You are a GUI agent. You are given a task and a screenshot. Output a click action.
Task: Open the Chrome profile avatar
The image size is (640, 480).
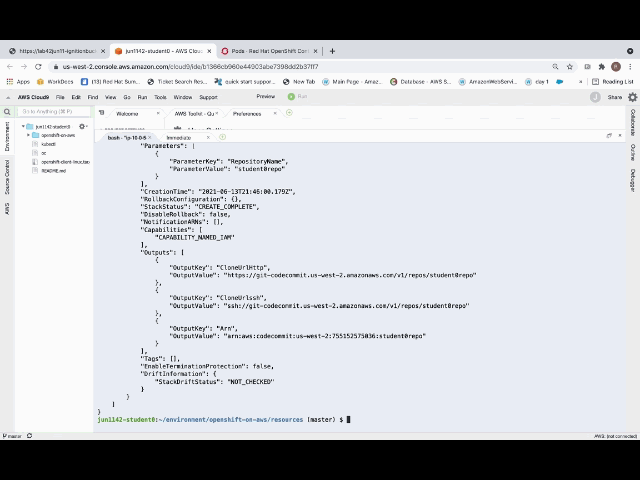click(x=616, y=67)
